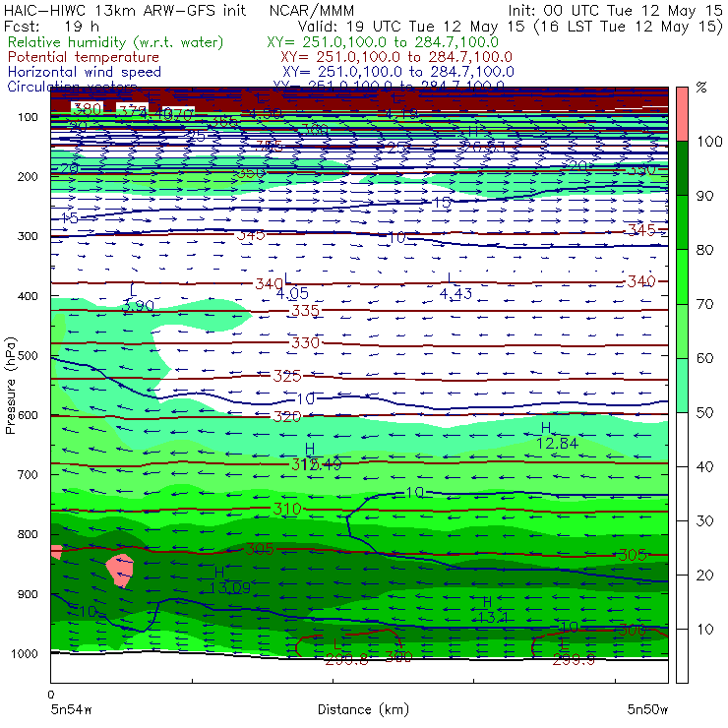The image size is (728, 728).
Task: Click the larger pink saturated humidity blob
Action: click(120, 571)
